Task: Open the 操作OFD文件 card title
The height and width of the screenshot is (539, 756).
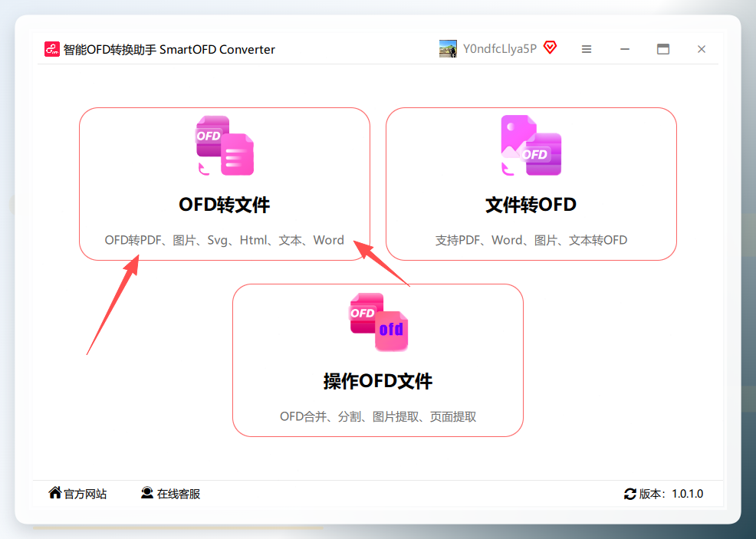Action: click(378, 381)
